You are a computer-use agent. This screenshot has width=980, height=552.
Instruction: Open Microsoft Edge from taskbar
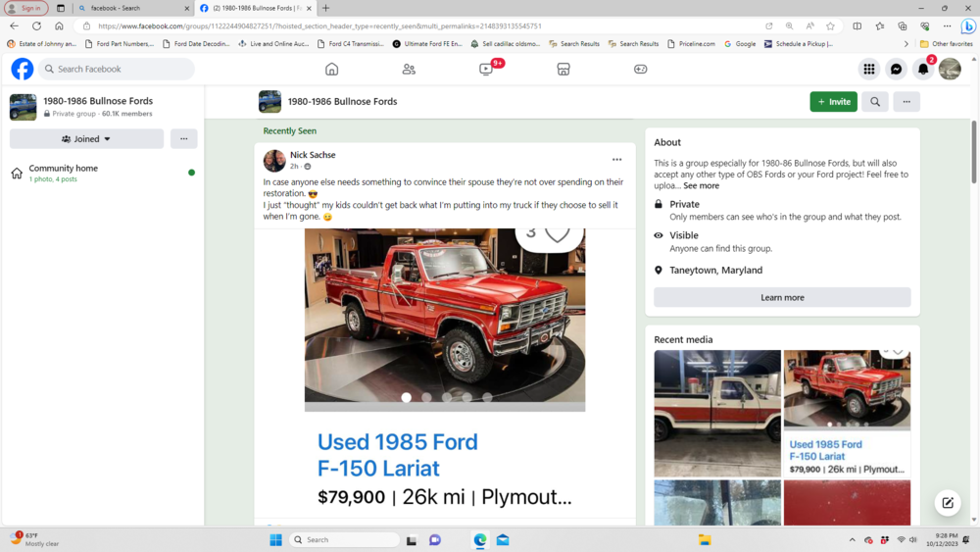480,539
